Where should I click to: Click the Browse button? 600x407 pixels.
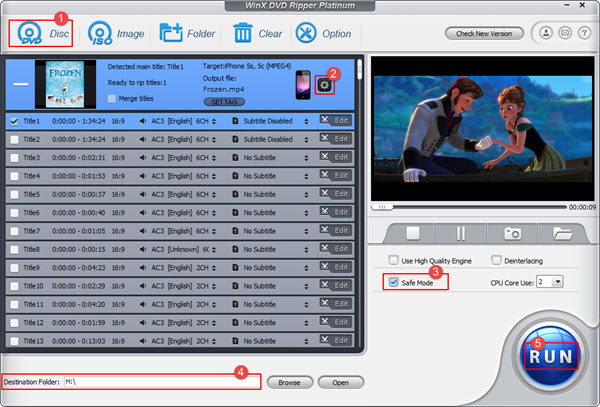pyautogui.click(x=289, y=382)
